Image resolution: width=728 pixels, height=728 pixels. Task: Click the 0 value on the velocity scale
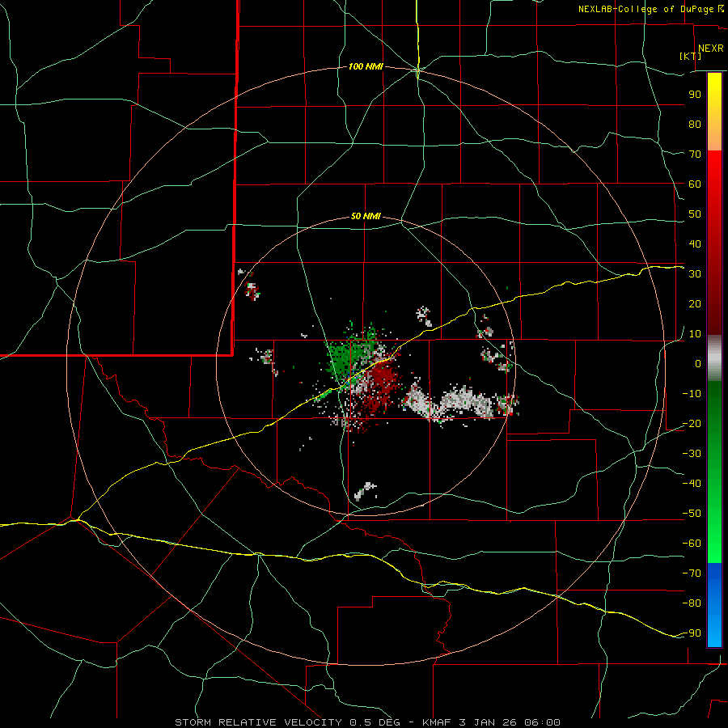click(x=698, y=363)
